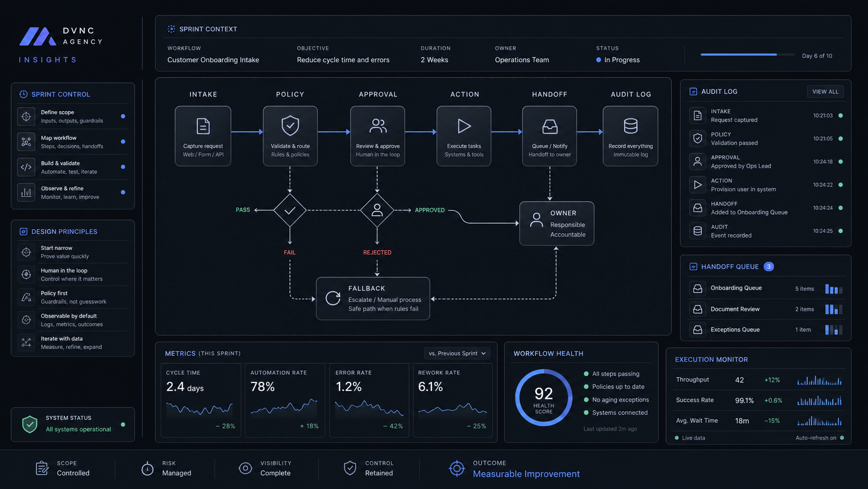This screenshot has width=868, height=489.
Task: Select the Policy shield checkmark node icon
Action: (290, 125)
